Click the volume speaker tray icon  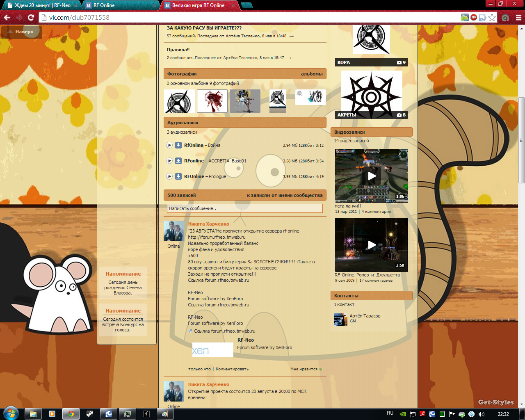click(x=482, y=414)
